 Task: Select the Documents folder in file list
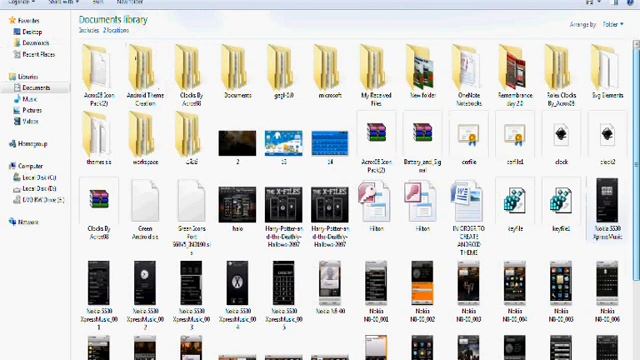[x=237, y=72]
